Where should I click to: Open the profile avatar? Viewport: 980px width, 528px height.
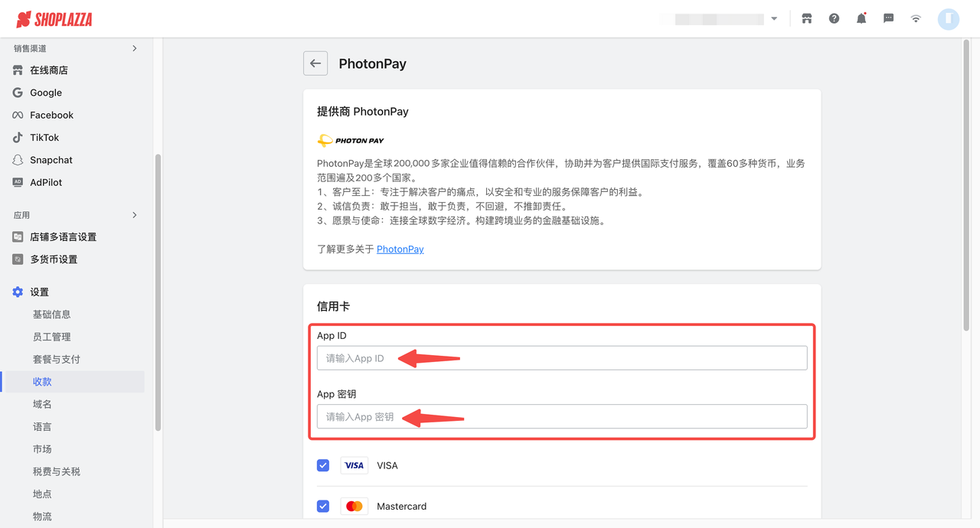[x=948, y=18]
